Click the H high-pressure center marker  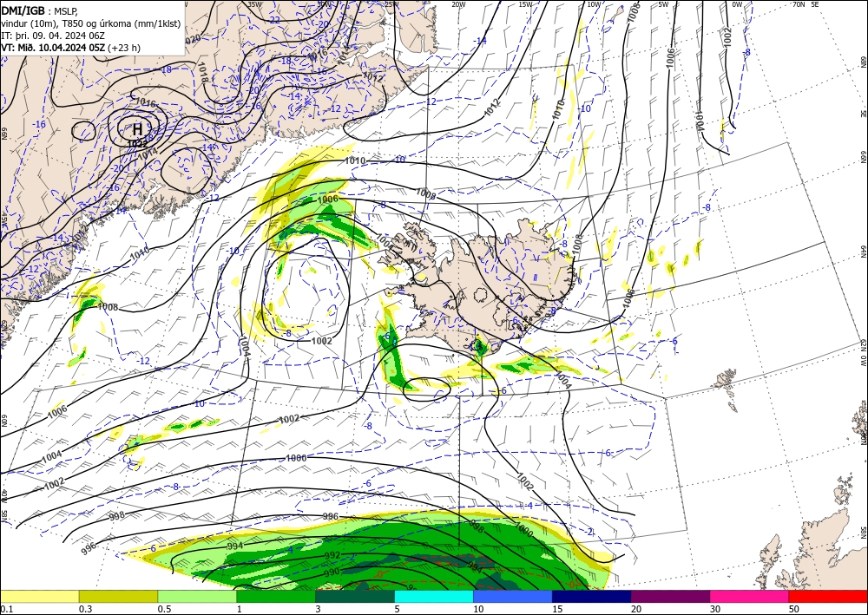137,129
